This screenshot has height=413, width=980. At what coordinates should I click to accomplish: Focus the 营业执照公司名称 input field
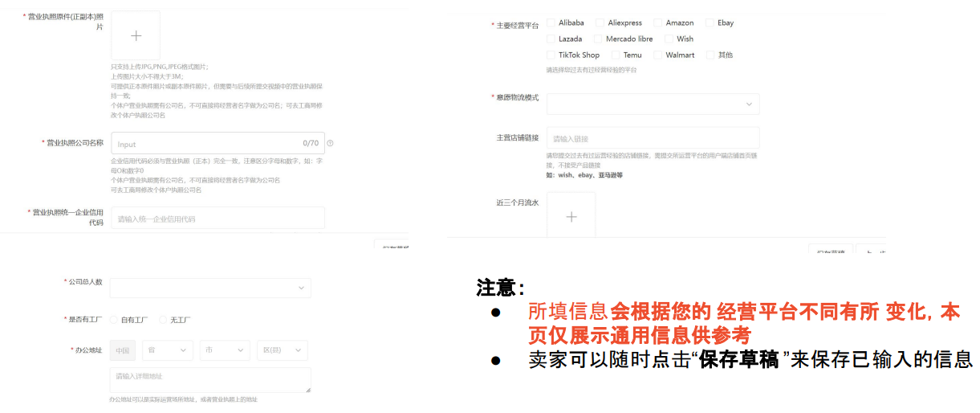[218, 143]
